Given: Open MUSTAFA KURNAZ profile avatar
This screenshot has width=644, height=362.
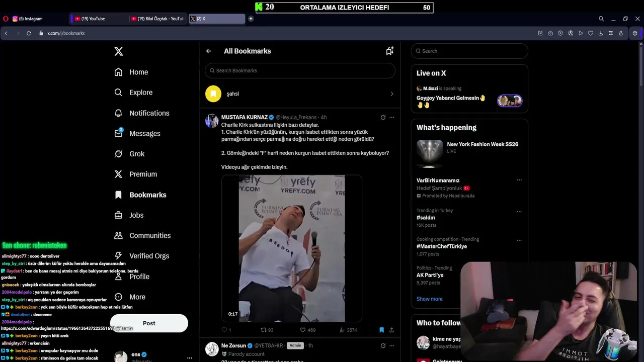Looking at the screenshot, I should (x=212, y=121).
